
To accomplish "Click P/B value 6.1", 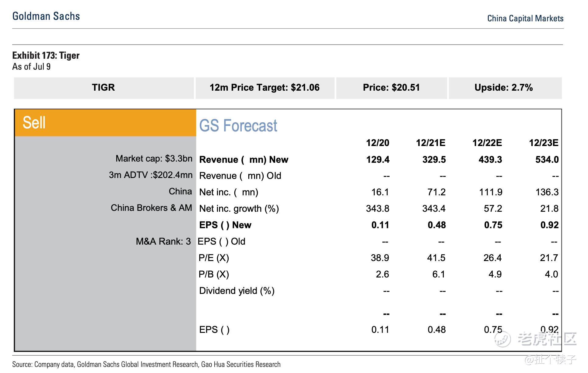I will pyautogui.click(x=439, y=274).
